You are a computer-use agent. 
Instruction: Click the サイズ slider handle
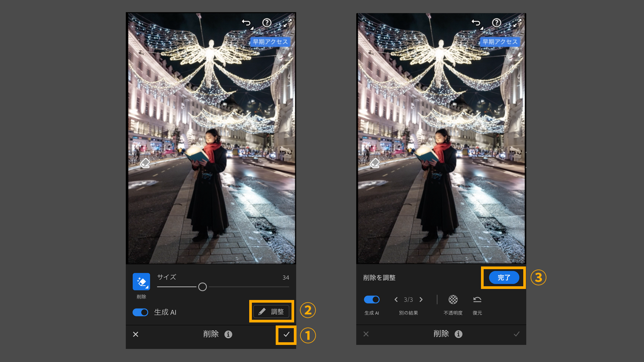tap(202, 287)
